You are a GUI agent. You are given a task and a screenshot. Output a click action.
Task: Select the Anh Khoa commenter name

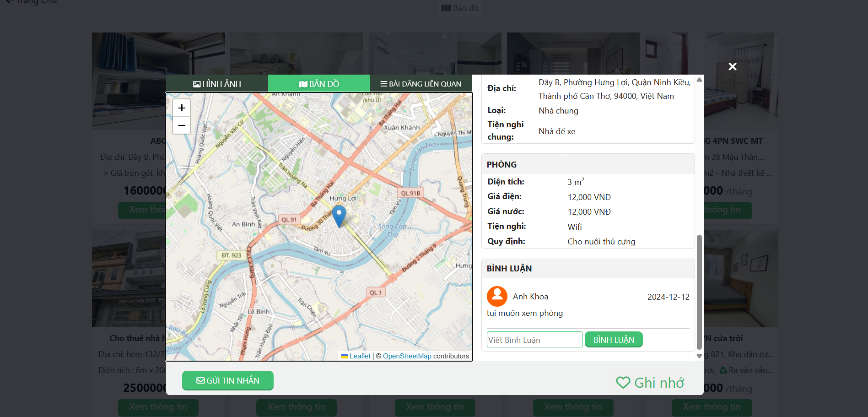pos(530,297)
